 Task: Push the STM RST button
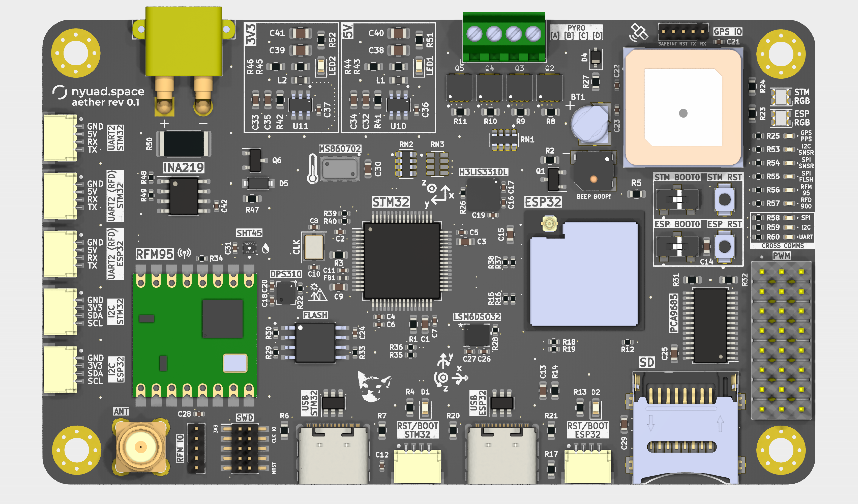[725, 199]
